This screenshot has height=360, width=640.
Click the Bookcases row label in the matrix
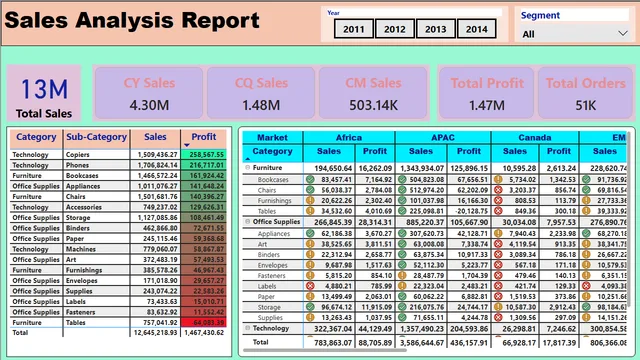[273, 180]
